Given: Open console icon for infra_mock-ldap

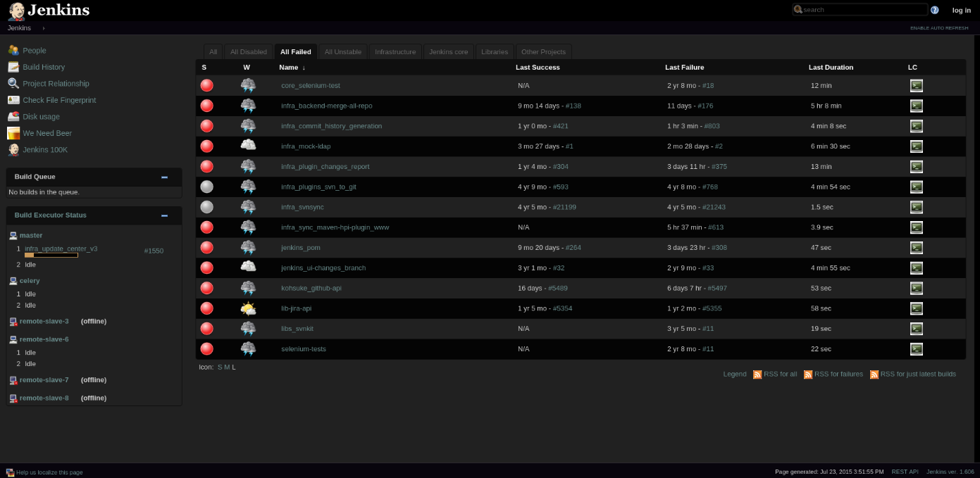Looking at the screenshot, I should pos(916,146).
